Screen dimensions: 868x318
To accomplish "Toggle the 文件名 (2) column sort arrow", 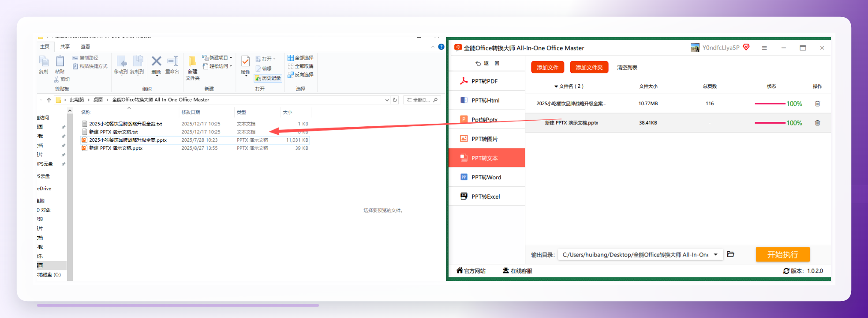I will coord(556,87).
